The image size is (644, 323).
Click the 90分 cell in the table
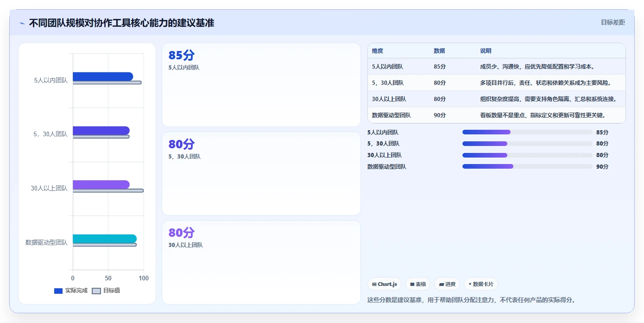(x=440, y=115)
